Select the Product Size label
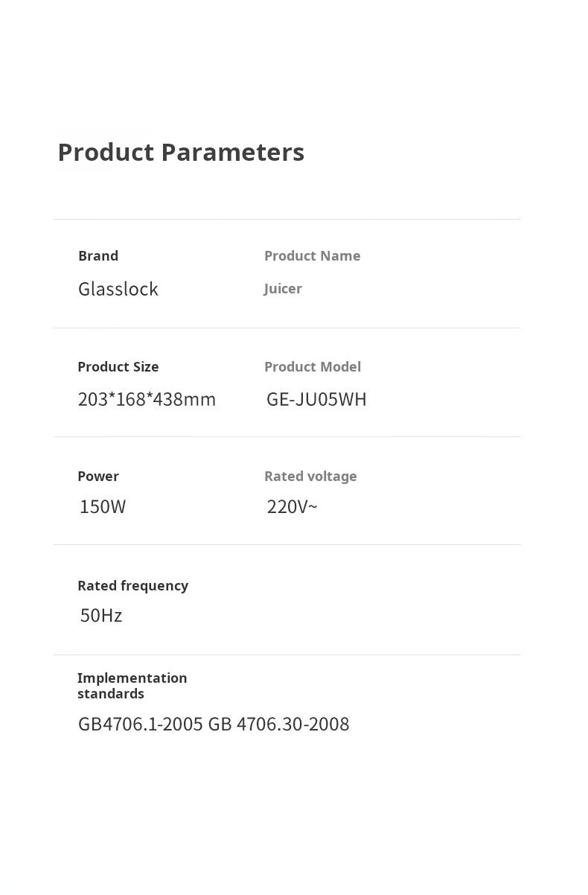This screenshot has width=588, height=895. (118, 366)
